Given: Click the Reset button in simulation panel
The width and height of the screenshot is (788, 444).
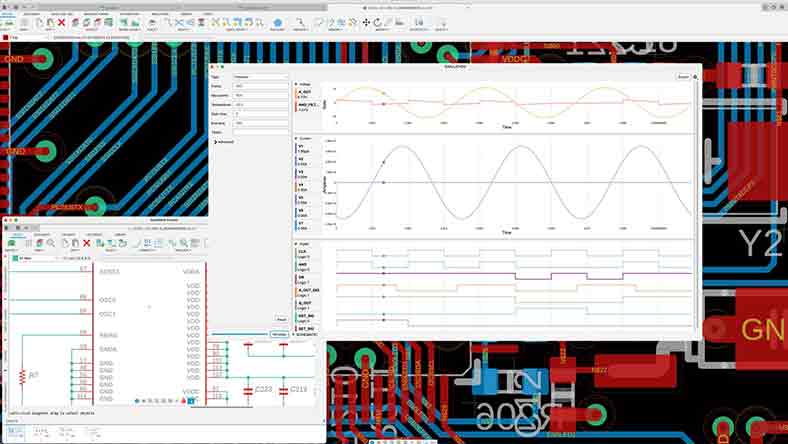Looking at the screenshot, I should pos(281,319).
